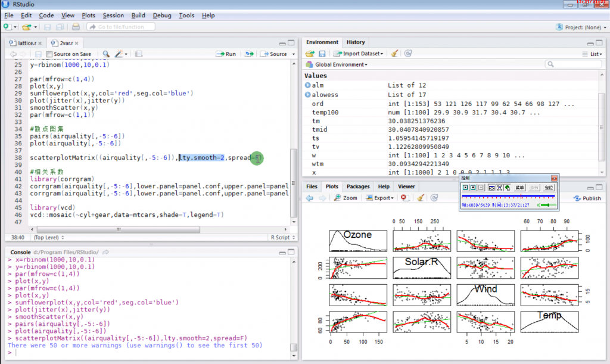Click the Zoom plot button
The image size is (610, 364).
pyautogui.click(x=346, y=198)
